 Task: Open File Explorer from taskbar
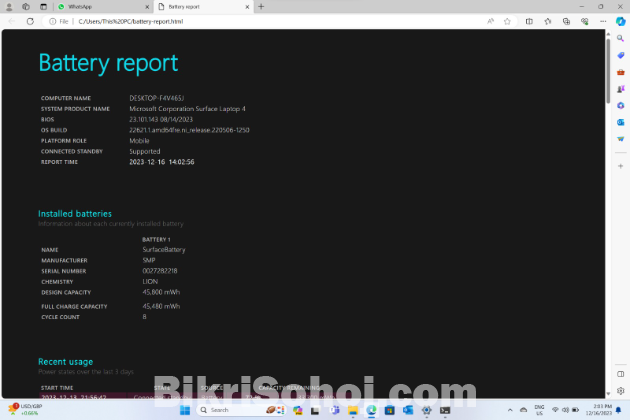pyautogui.click(x=353, y=410)
